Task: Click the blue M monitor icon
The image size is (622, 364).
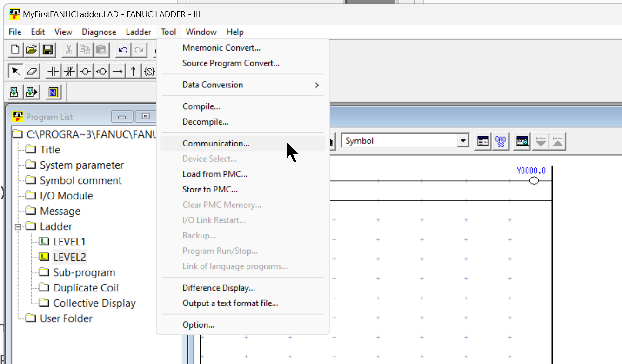Action: click(53, 92)
